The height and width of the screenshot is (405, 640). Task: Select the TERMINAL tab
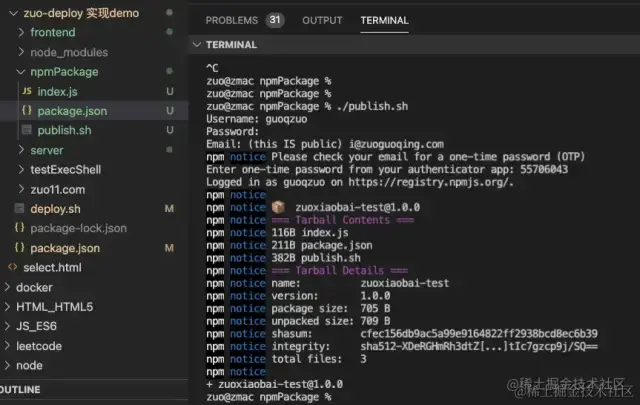(x=384, y=20)
